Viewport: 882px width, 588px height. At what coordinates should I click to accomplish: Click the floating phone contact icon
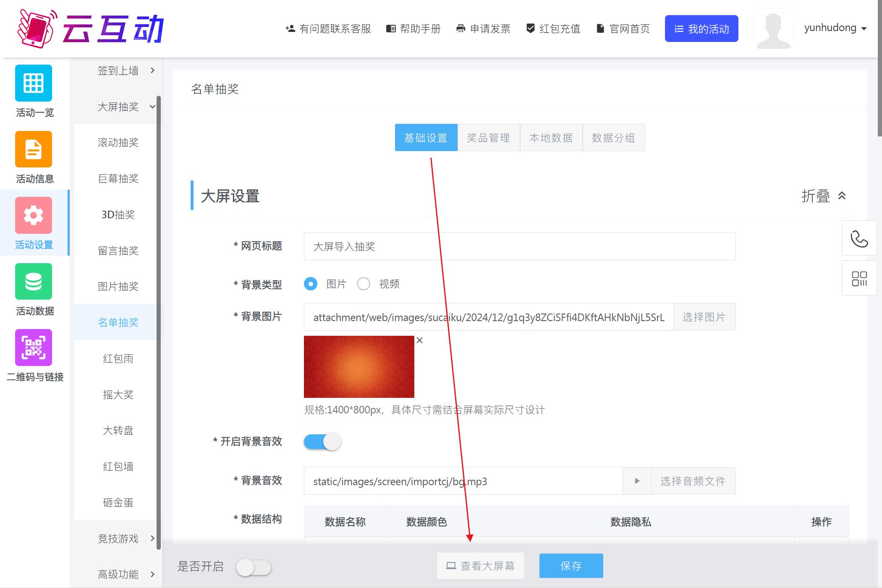(x=859, y=238)
